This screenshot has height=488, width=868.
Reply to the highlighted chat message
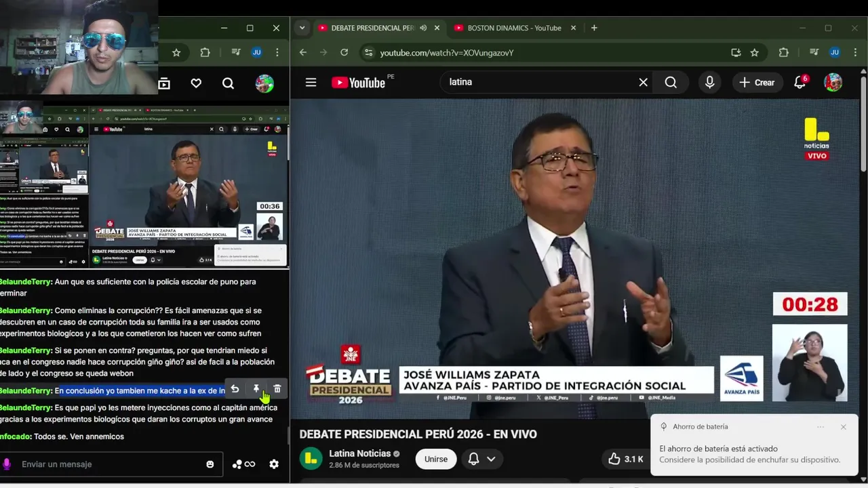click(235, 389)
